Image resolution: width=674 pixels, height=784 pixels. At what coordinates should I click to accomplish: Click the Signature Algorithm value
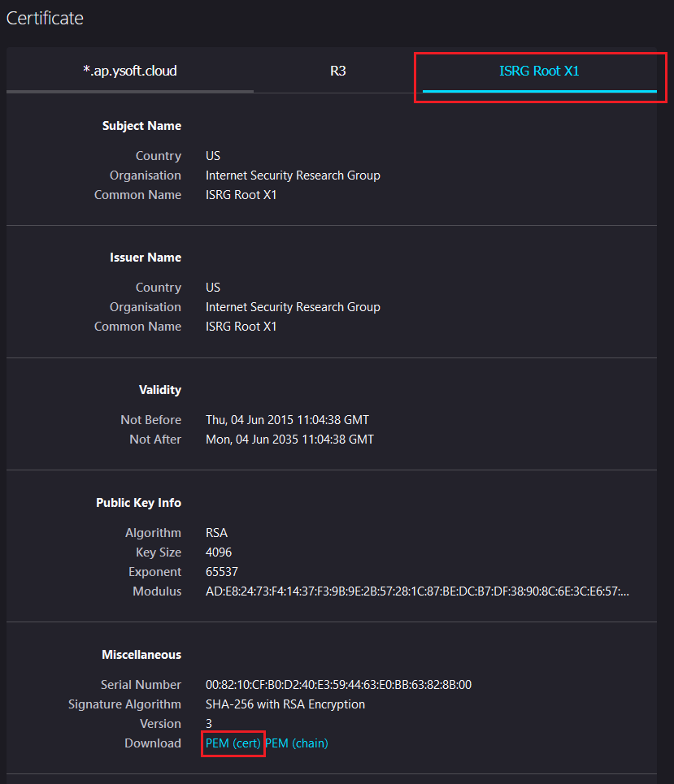(285, 704)
